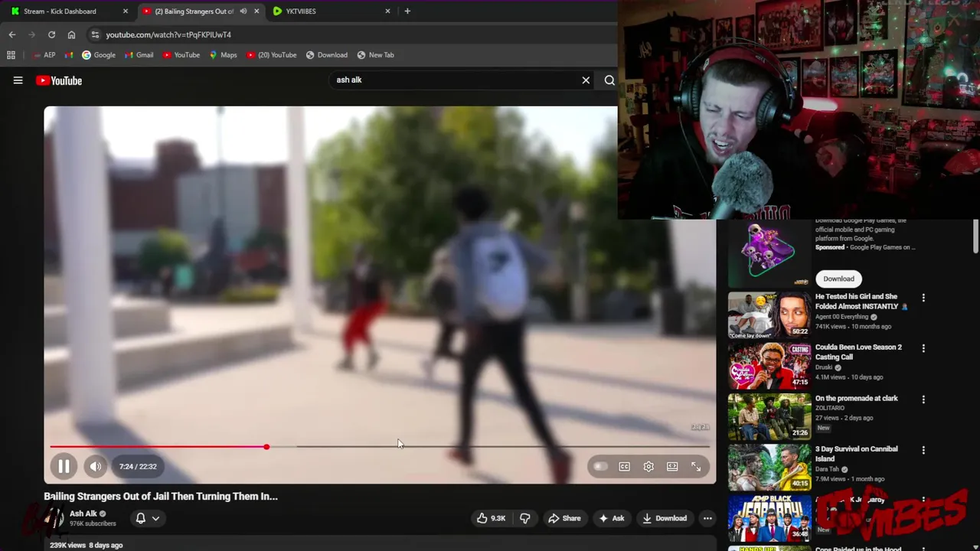Open the Google bookmark

[99, 55]
